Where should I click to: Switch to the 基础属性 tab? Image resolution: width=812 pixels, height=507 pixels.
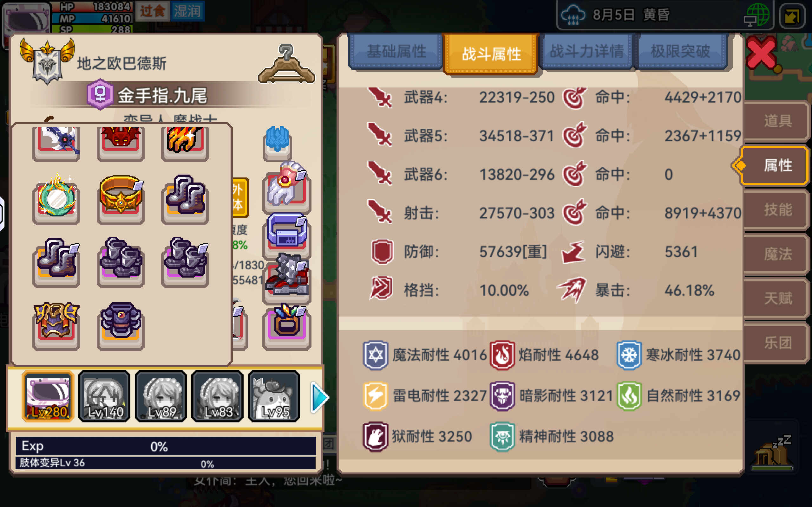pyautogui.click(x=396, y=52)
